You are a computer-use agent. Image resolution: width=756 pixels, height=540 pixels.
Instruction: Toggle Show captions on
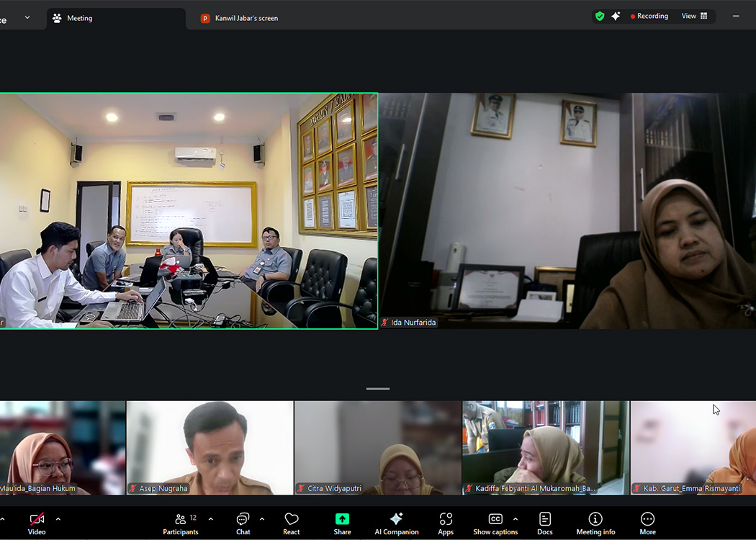[x=495, y=523]
